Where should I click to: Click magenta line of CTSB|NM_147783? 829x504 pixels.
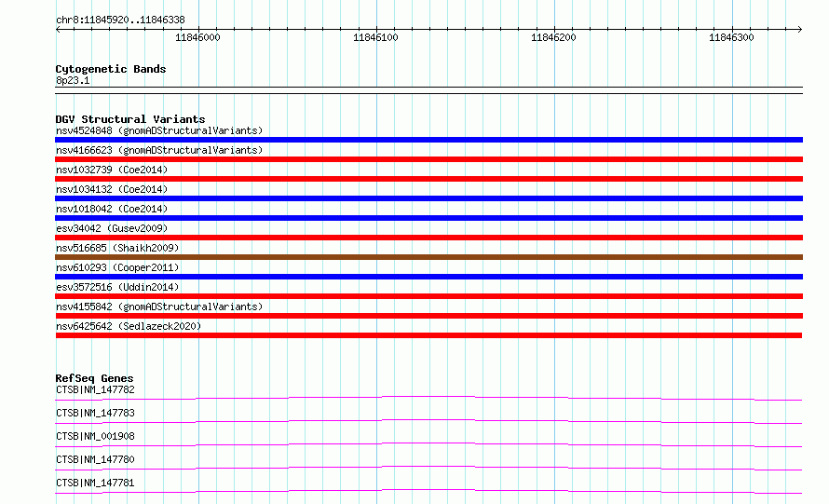(428, 421)
